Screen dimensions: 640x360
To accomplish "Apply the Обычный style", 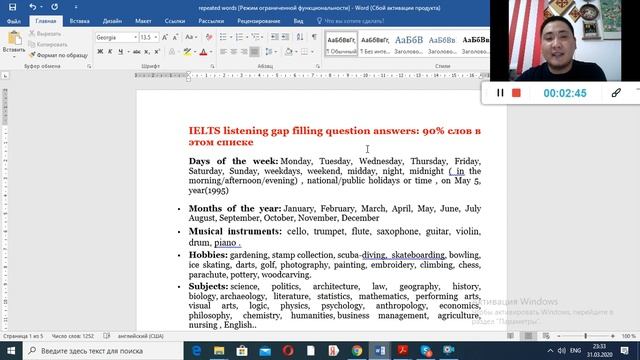I will pos(341,44).
